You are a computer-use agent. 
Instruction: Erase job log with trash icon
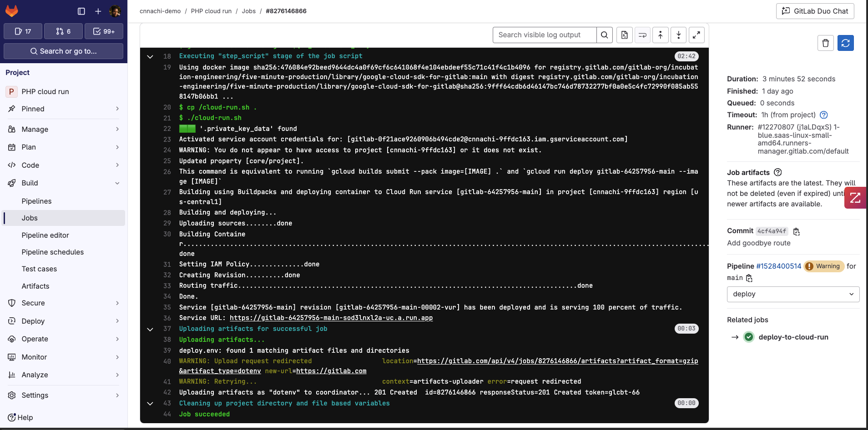(826, 43)
